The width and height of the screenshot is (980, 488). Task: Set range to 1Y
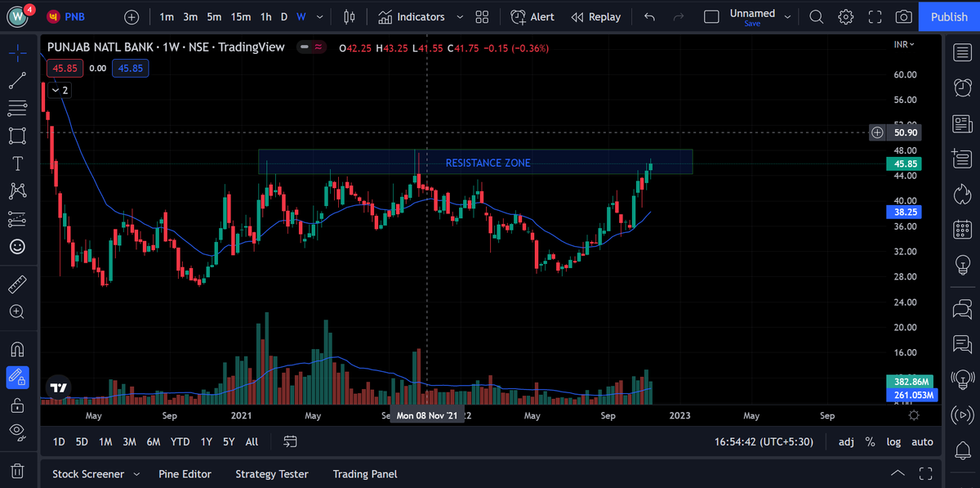tap(206, 441)
